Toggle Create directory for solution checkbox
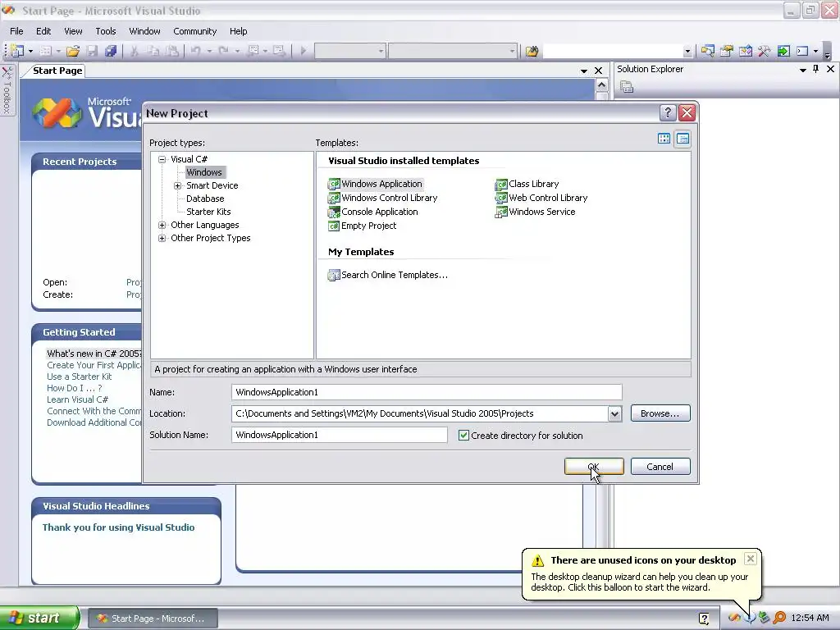 [x=464, y=435]
